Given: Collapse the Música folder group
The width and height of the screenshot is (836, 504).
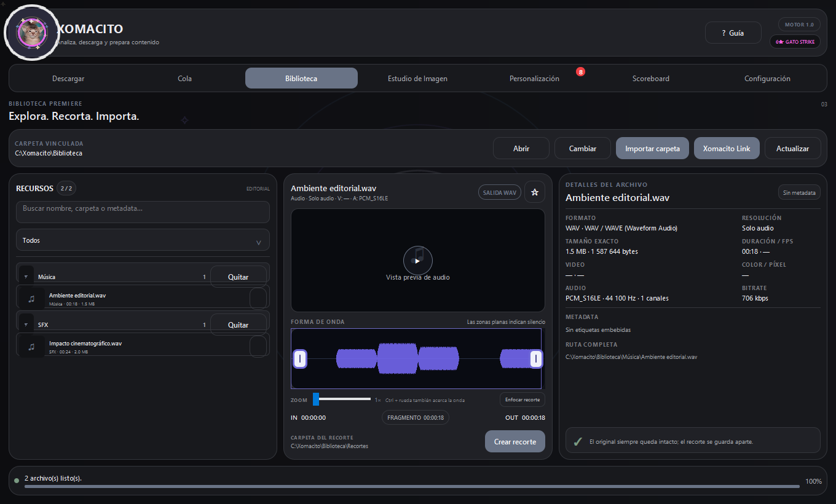Looking at the screenshot, I should click(26, 277).
